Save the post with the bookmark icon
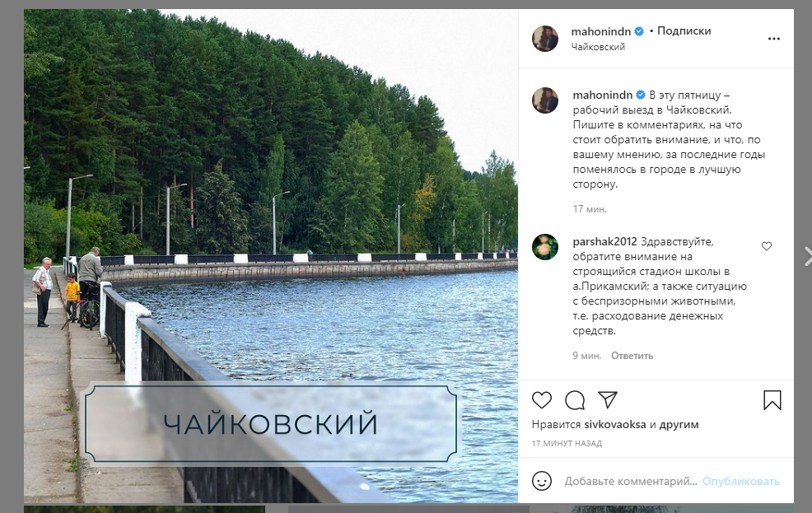 [x=772, y=400]
